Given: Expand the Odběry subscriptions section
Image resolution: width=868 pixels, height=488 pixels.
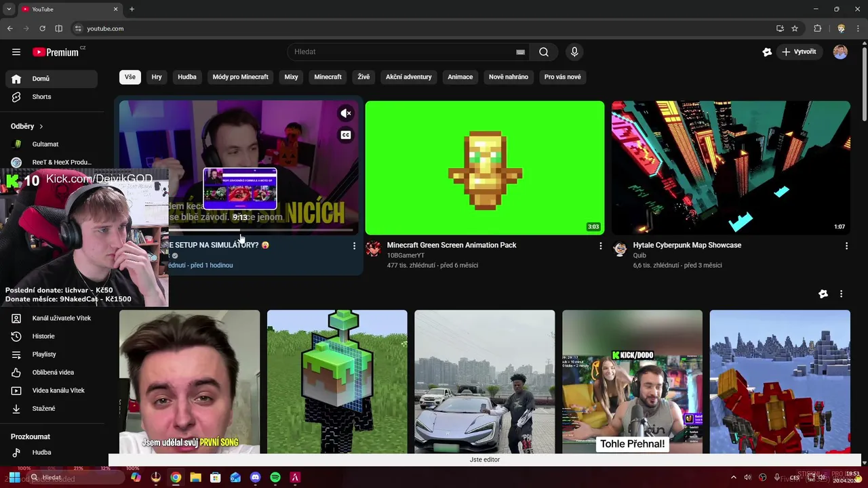Looking at the screenshot, I should (x=27, y=126).
